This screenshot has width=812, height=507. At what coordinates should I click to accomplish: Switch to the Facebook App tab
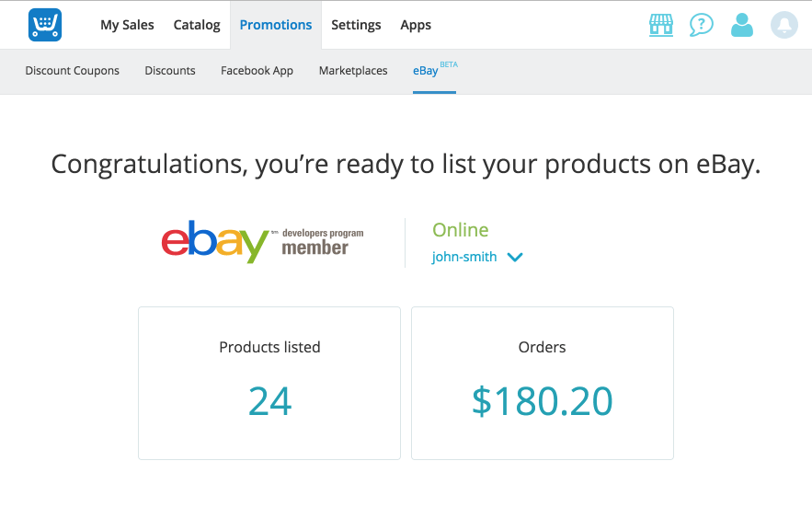tap(257, 71)
